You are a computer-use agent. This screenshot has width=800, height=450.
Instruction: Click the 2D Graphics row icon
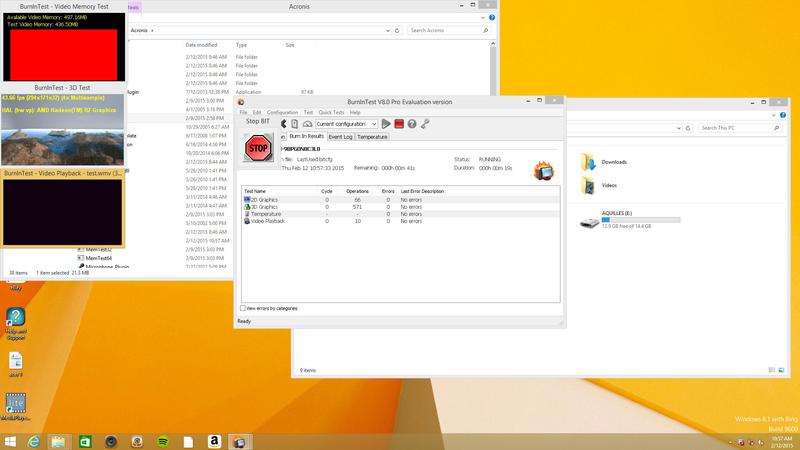[x=247, y=199]
